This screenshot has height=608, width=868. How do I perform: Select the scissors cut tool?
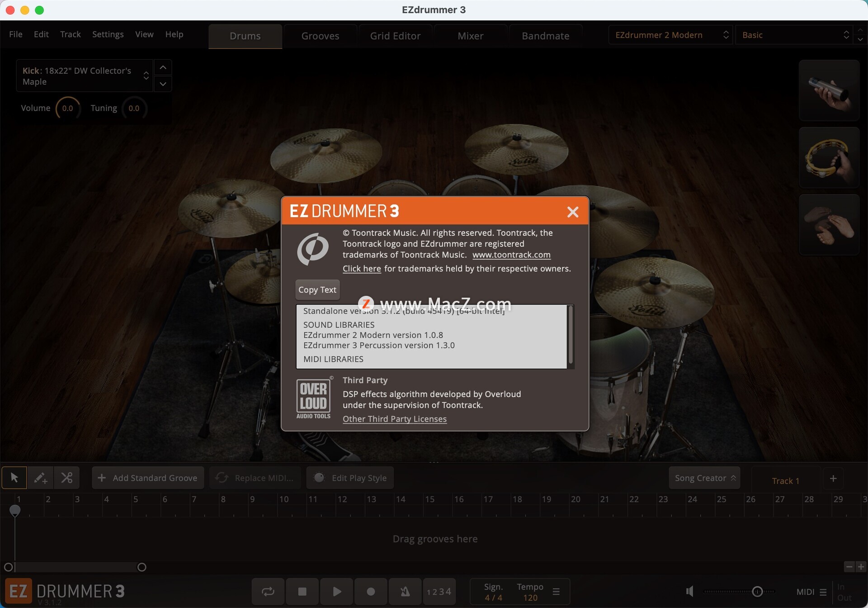click(67, 478)
